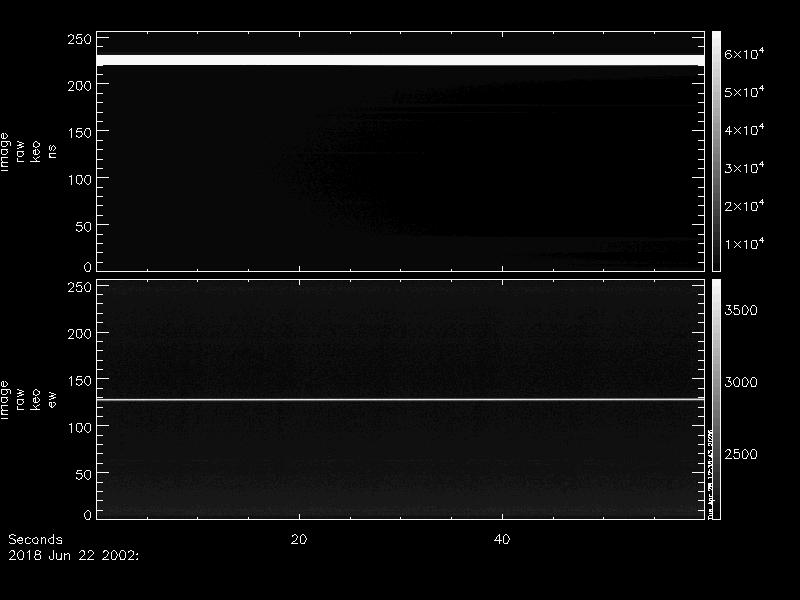Viewport: 800px width, 600px height.
Task: Click the 'Seconds' x-axis label
Action: [35, 539]
